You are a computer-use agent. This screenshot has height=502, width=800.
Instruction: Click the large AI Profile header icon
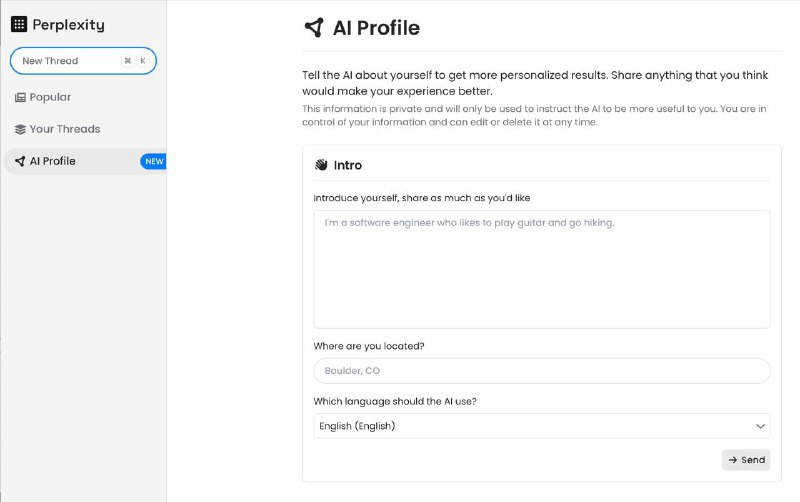click(314, 28)
